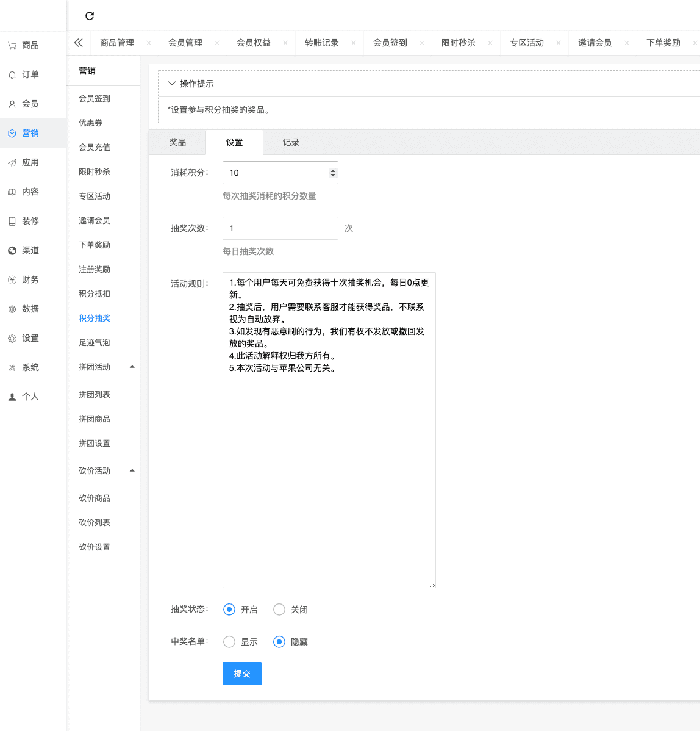Select 开启 for 抽奖状态
This screenshot has width=700, height=731.
click(x=229, y=610)
